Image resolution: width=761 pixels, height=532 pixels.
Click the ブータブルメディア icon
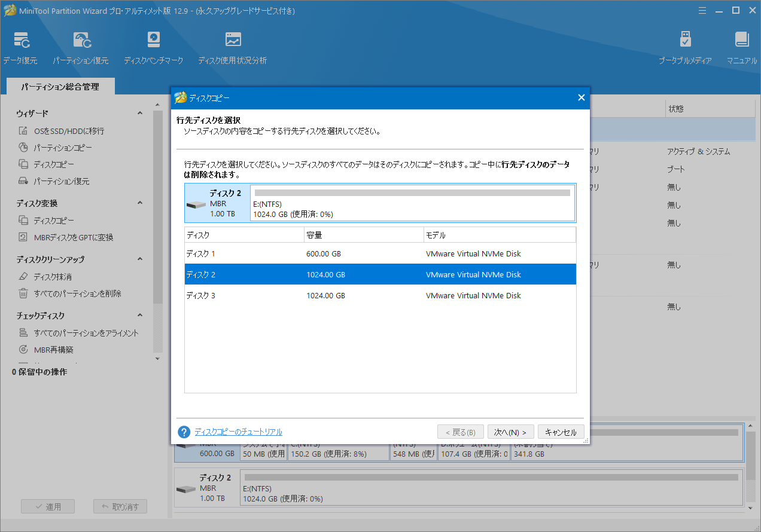tap(684, 47)
